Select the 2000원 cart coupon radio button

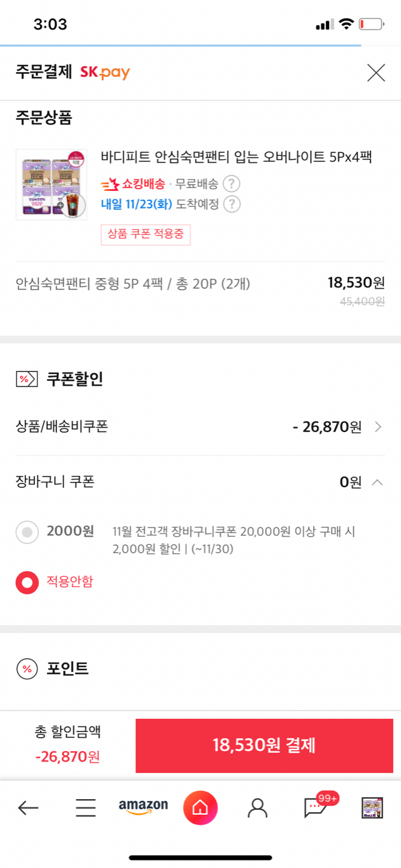pos(27,532)
